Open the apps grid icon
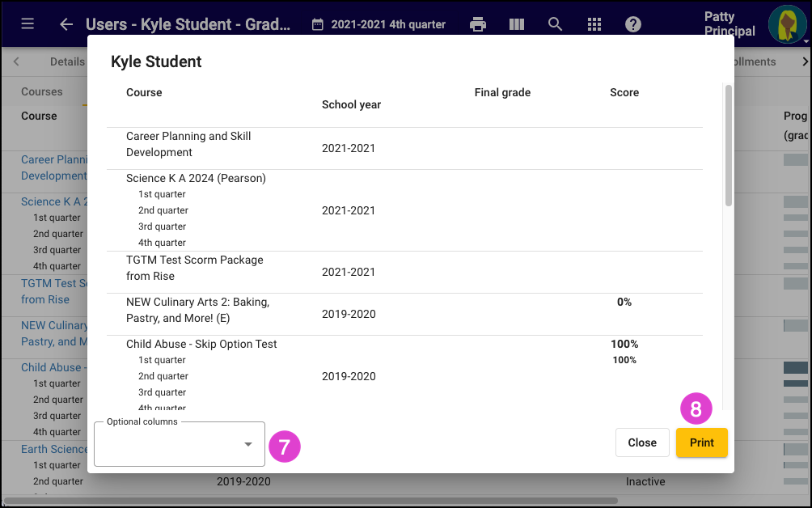This screenshot has height=508, width=812. click(x=594, y=23)
